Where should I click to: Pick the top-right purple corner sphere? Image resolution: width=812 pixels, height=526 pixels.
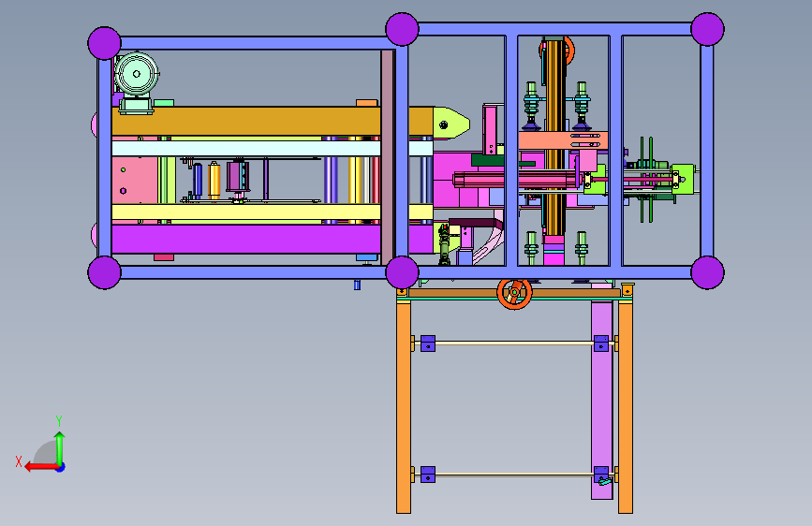[x=707, y=29]
